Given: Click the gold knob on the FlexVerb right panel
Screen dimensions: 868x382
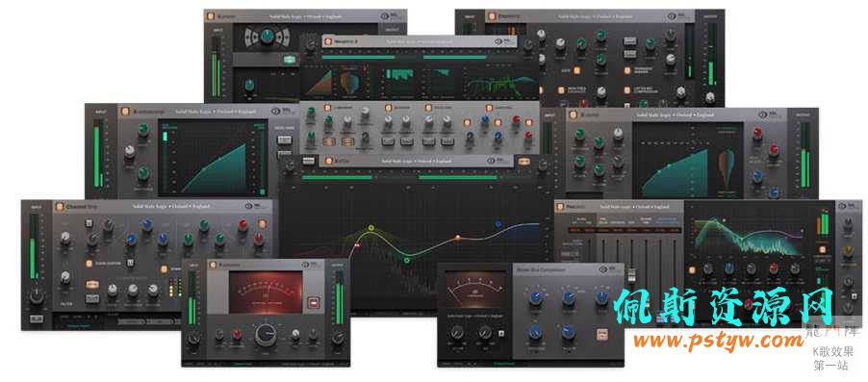Looking at the screenshot, I should click(847, 252).
